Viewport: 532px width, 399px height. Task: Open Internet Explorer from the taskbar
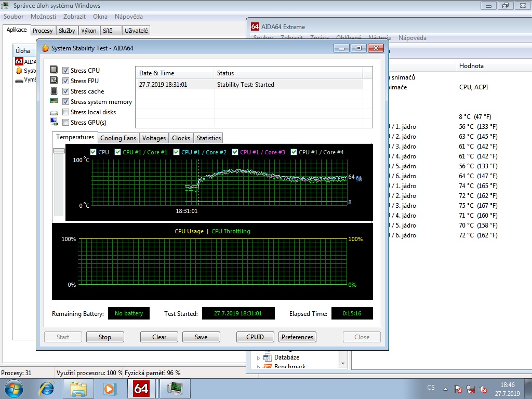pos(47,388)
